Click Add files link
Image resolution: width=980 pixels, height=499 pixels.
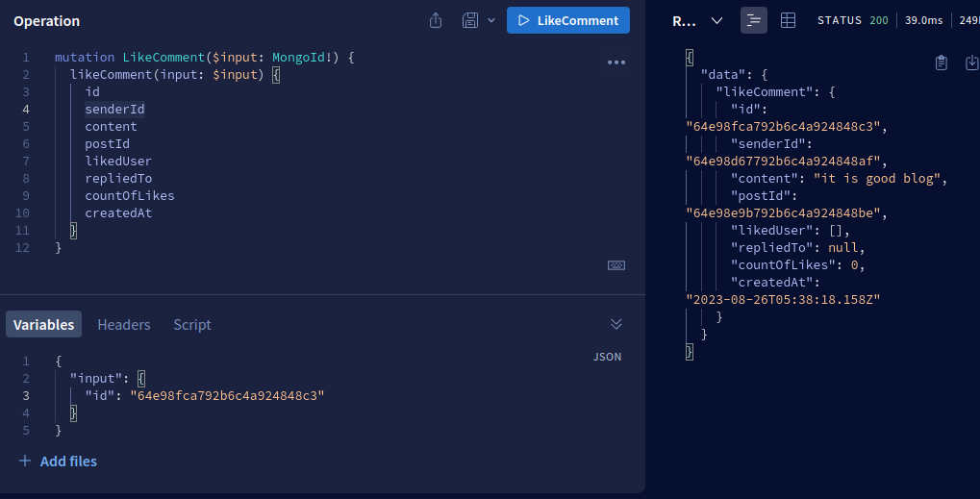pyautogui.click(x=58, y=462)
